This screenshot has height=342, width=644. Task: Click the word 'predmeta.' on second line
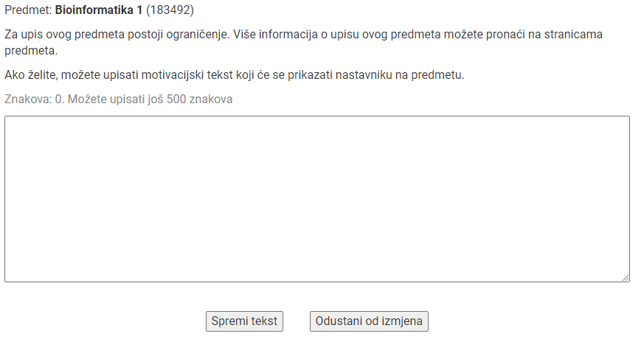click(x=31, y=51)
